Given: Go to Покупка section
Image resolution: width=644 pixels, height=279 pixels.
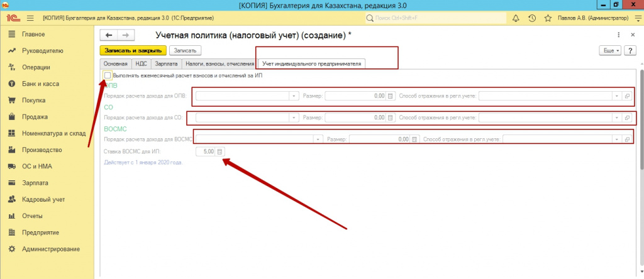Looking at the screenshot, I should pos(34,100).
